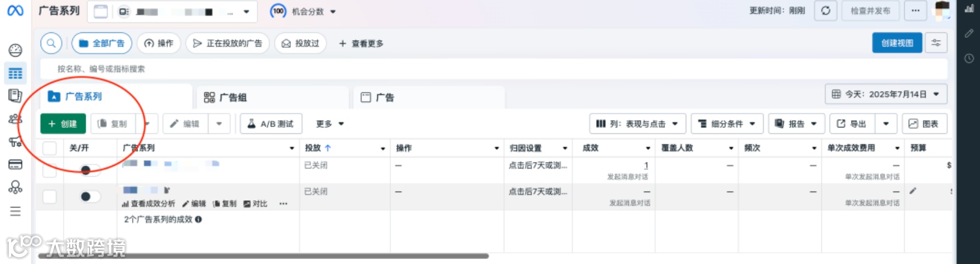Click the budget edit pencil in second row

click(912, 190)
